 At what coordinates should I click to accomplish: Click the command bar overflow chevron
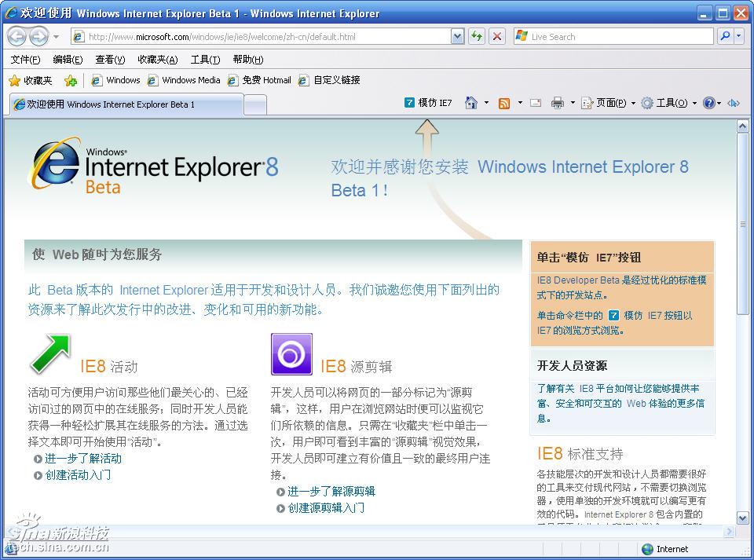[734, 103]
